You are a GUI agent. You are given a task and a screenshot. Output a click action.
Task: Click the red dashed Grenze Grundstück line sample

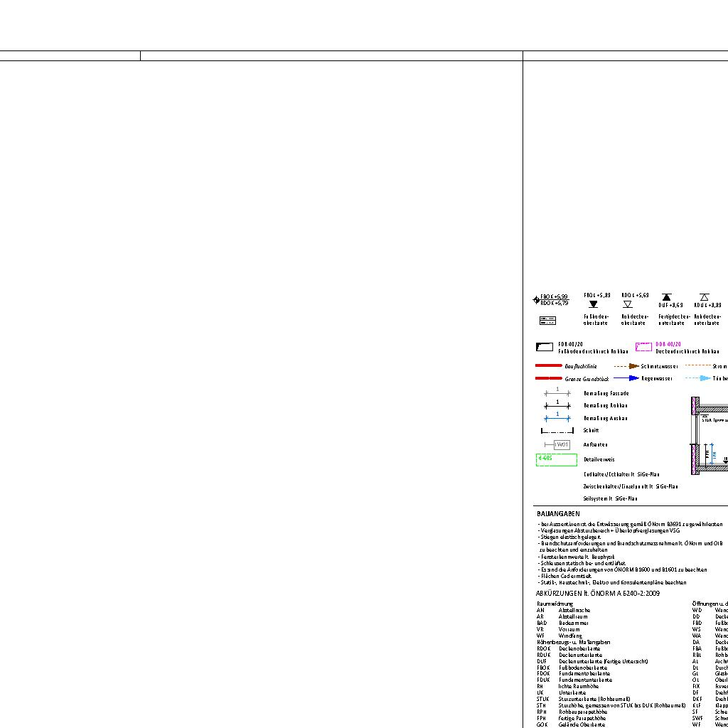(548, 378)
